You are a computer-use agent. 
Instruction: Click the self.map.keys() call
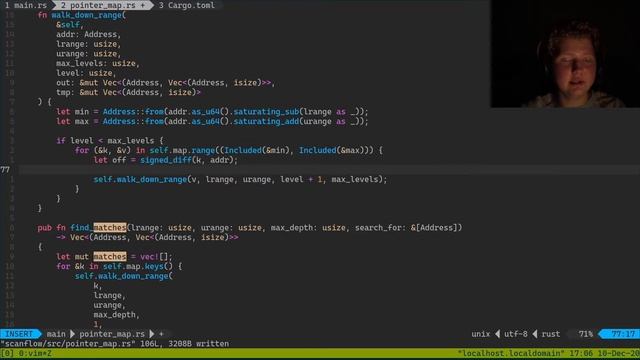(x=138, y=267)
